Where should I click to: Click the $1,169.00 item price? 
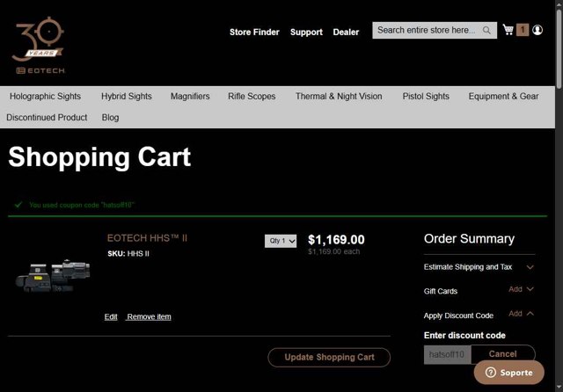pos(336,240)
